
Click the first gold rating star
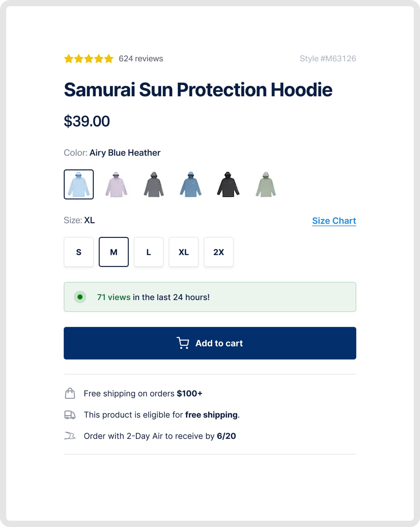pyautogui.click(x=69, y=58)
